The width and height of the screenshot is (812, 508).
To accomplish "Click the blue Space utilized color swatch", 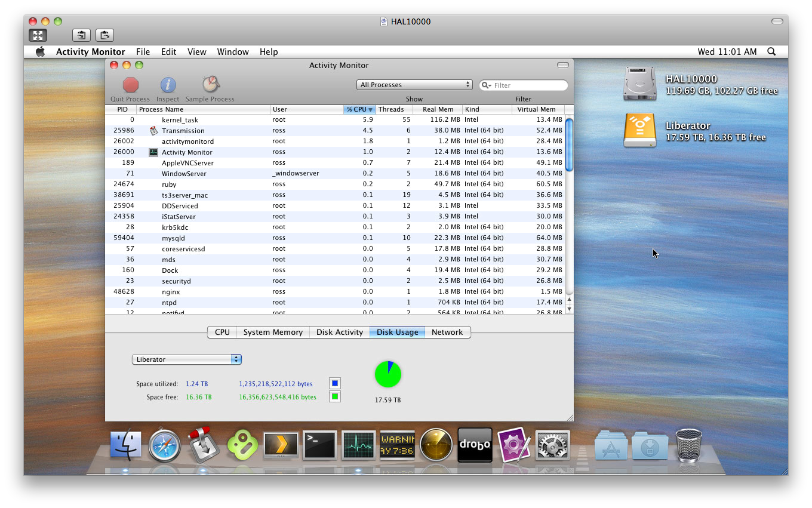I will pyautogui.click(x=335, y=383).
